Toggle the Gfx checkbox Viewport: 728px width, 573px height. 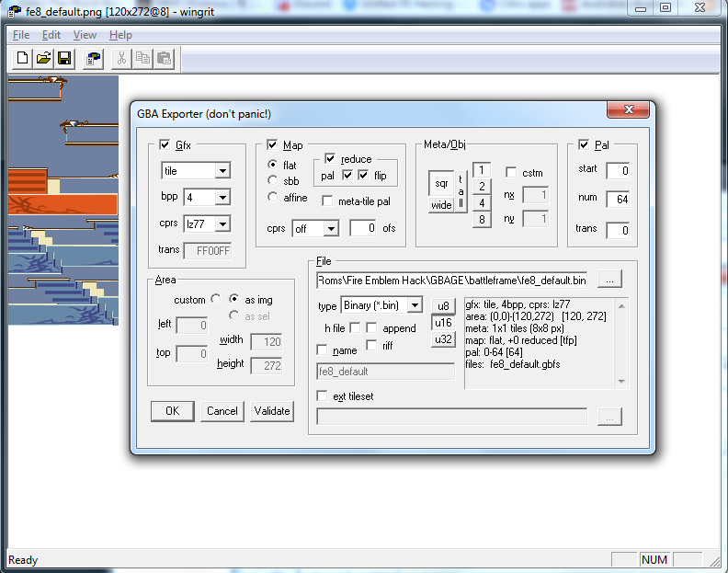tap(165, 145)
